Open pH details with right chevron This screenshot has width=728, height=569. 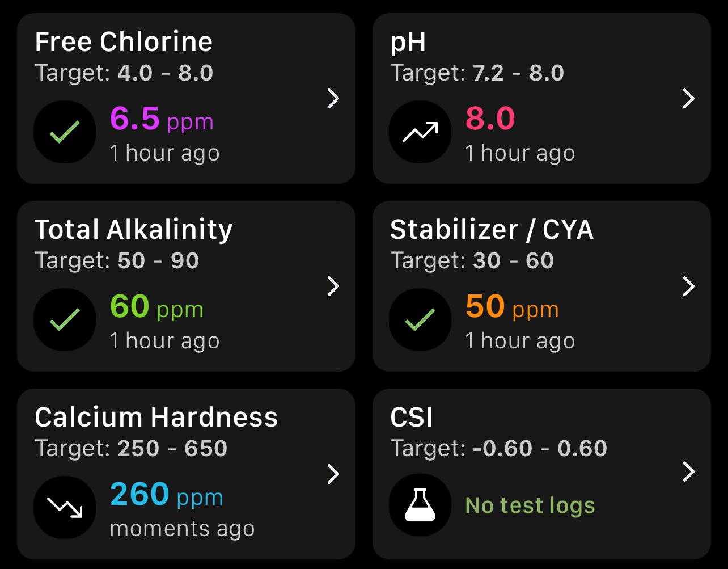(689, 99)
